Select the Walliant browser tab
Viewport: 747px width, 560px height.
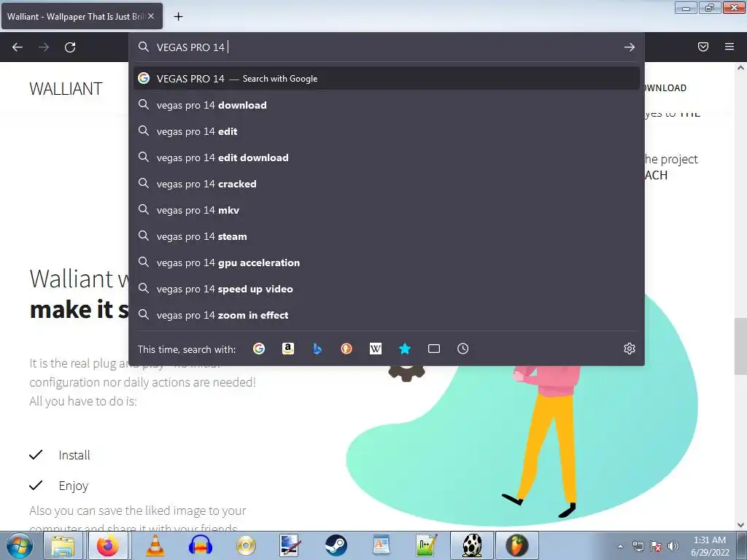(x=82, y=16)
